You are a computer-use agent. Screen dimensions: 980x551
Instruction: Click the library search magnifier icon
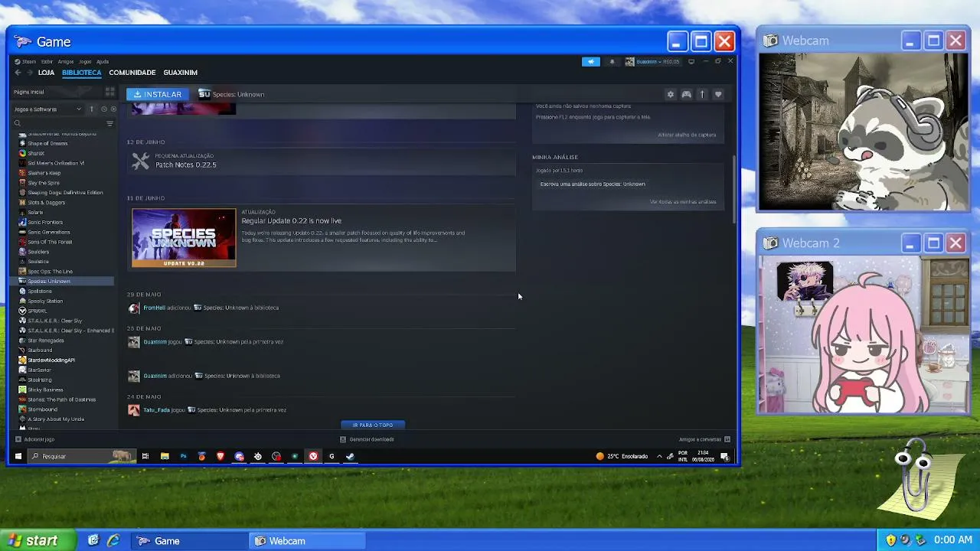[x=18, y=123]
